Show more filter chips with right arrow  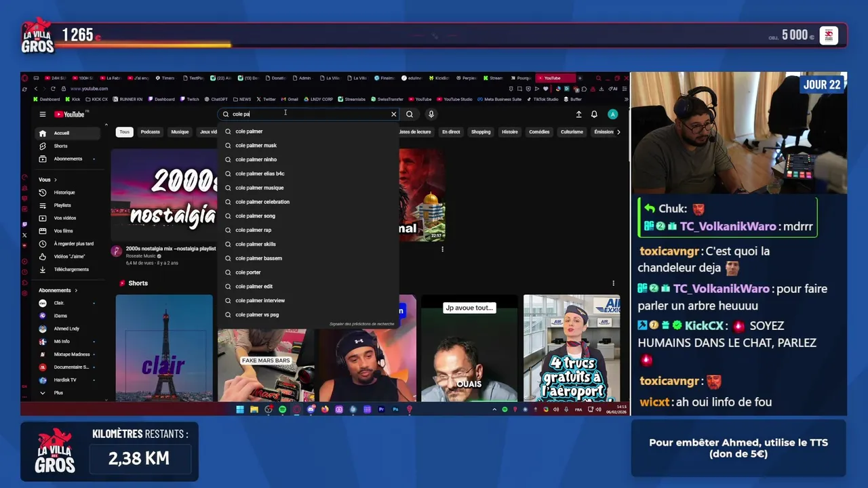(x=618, y=132)
